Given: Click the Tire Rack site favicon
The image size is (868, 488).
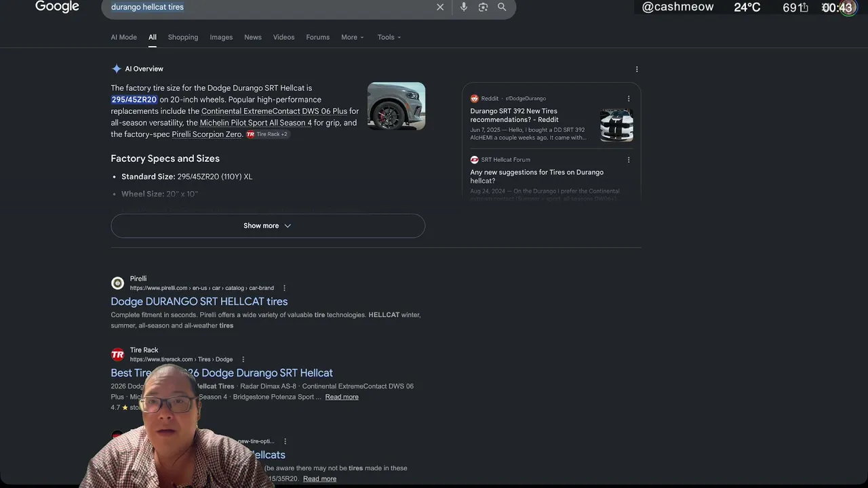Looking at the screenshot, I should 118,354.
